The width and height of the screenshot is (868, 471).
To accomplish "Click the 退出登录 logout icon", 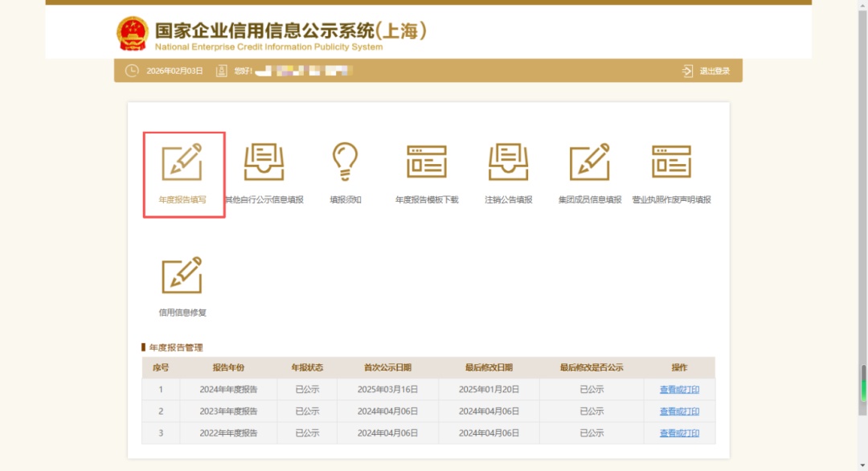I will click(687, 71).
